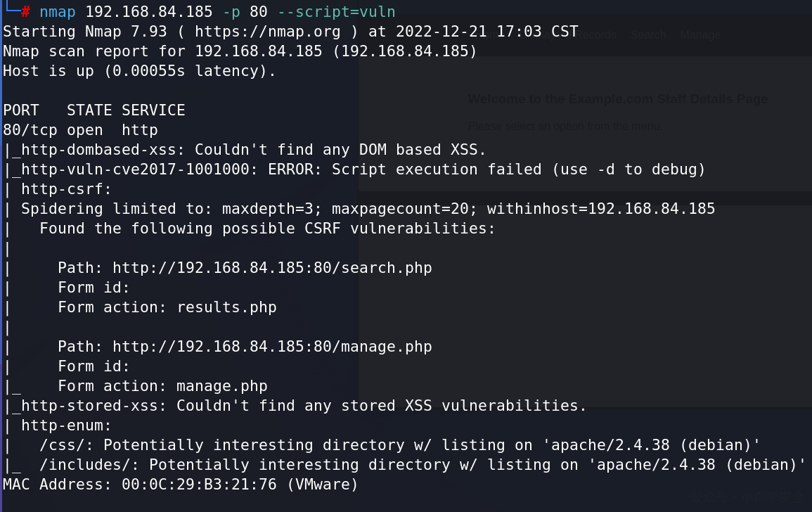Click the 80/tcp open port line

tap(80, 130)
